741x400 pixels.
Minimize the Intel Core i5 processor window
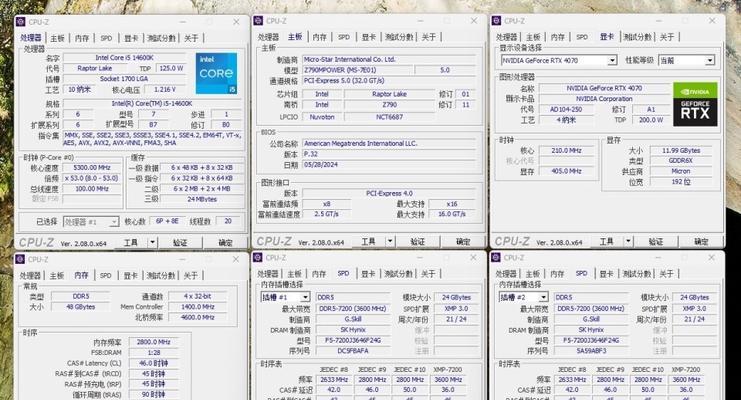[x=183, y=22]
